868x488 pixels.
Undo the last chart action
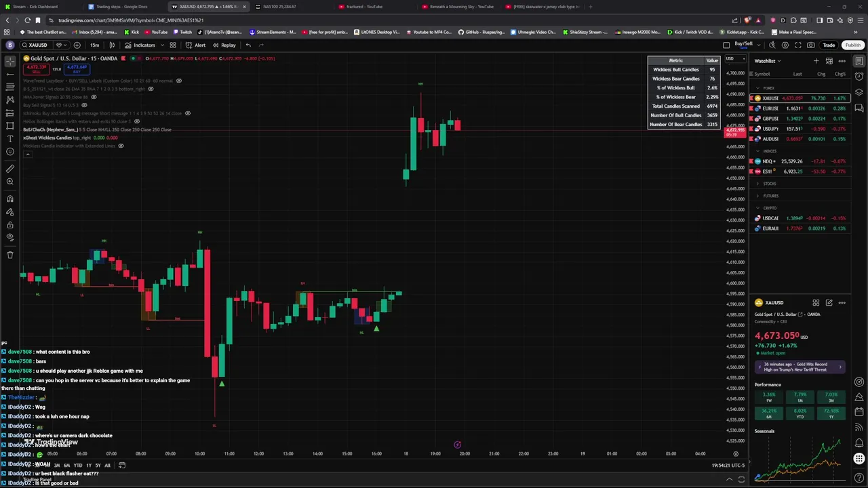(248, 45)
